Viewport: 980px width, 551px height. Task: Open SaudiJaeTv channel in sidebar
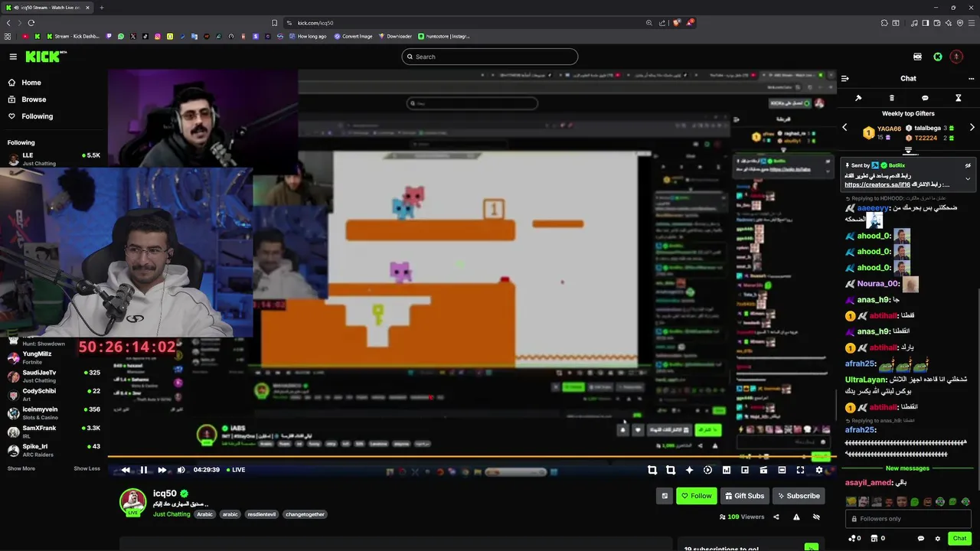(54, 377)
